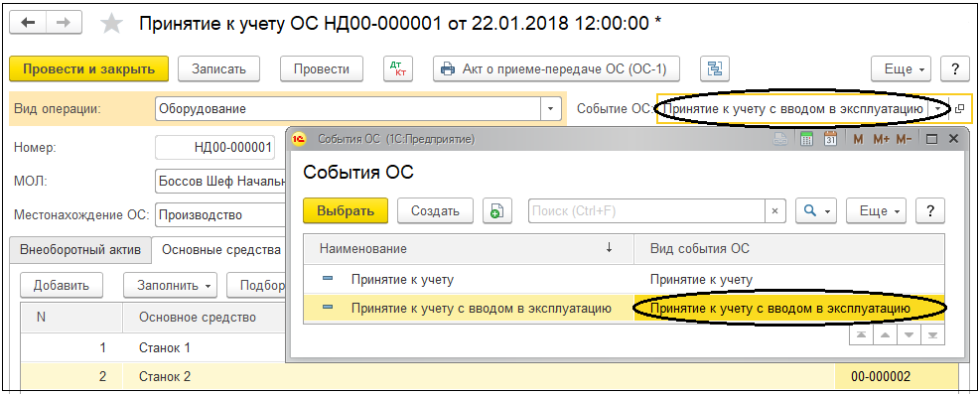The width and height of the screenshot is (980, 394).
Task: Click Добавить above the table
Action: (x=62, y=286)
